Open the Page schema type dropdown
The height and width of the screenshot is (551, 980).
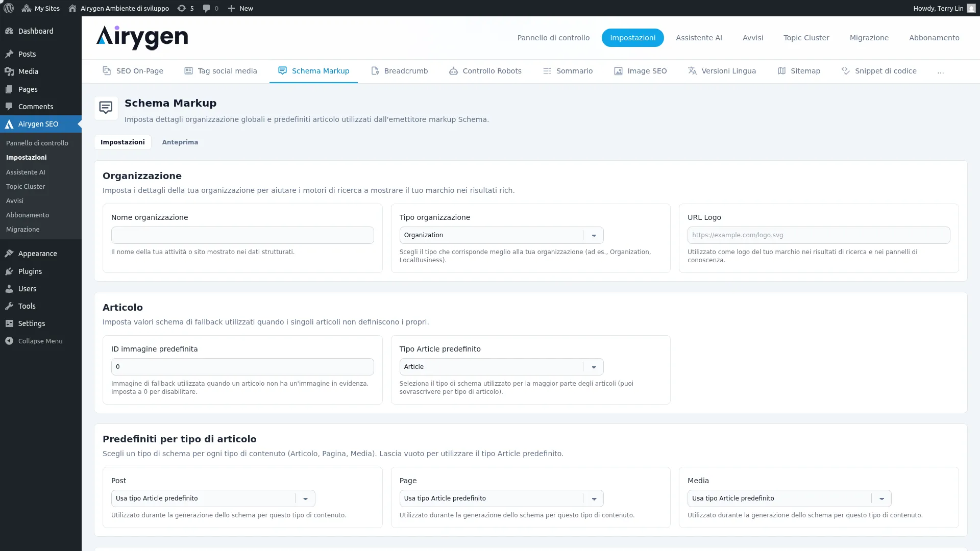[x=501, y=498]
